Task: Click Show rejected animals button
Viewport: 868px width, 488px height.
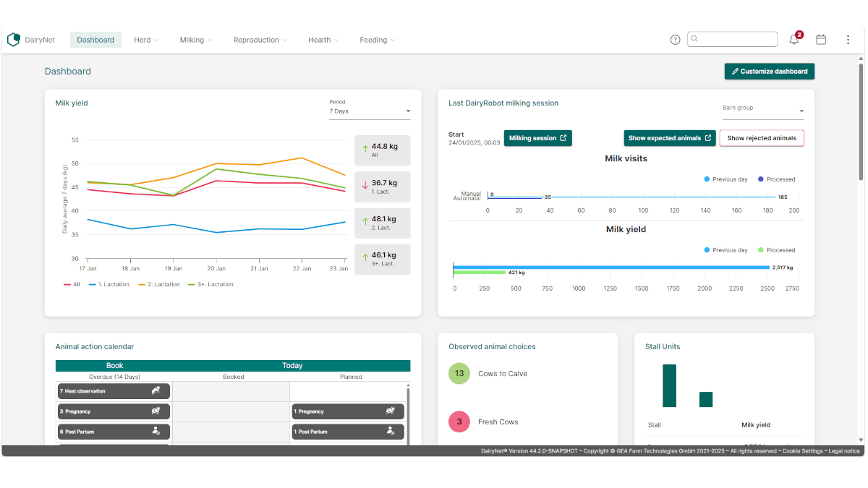Action: click(x=762, y=138)
